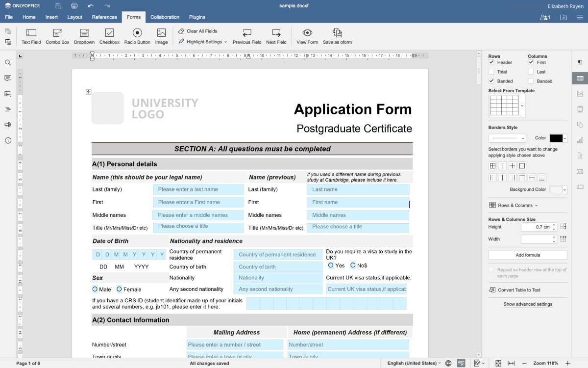The image size is (588, 368).
Task: Open the search panel on the left sidebar
Action: (x=8, y=63)
